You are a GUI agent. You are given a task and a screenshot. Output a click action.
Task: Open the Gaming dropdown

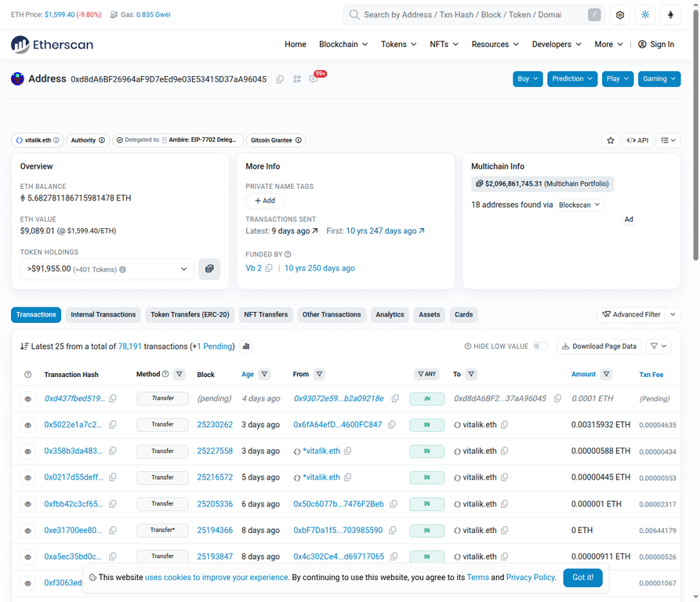tap(659, 79)
